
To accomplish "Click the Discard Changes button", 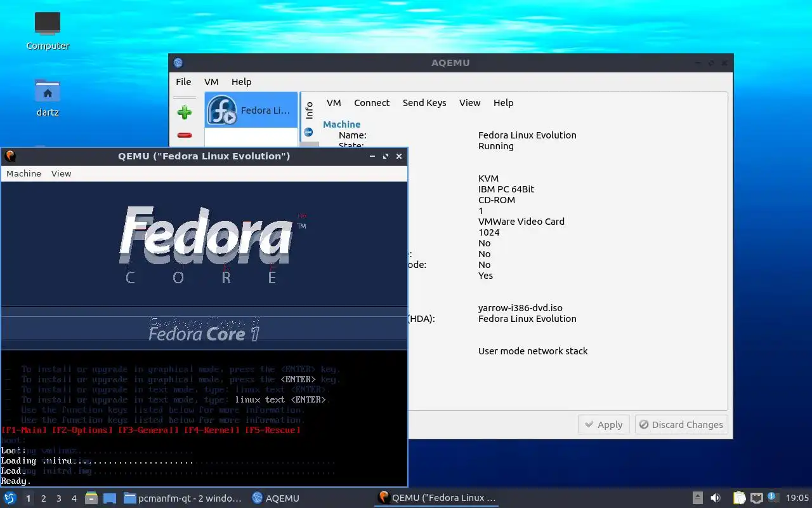I will tap(681, 425).
